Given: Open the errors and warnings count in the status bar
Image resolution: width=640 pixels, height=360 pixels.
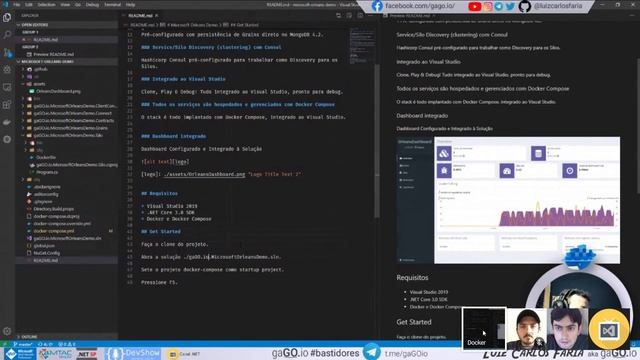Looking at the screenshot, I should click(67, 344).
